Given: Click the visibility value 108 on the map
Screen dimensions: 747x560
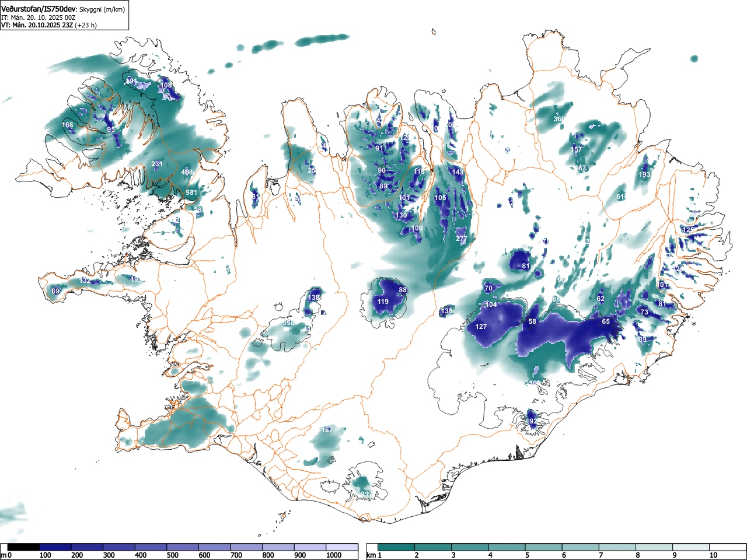Looking at the screenshot, I should (166, 85).
